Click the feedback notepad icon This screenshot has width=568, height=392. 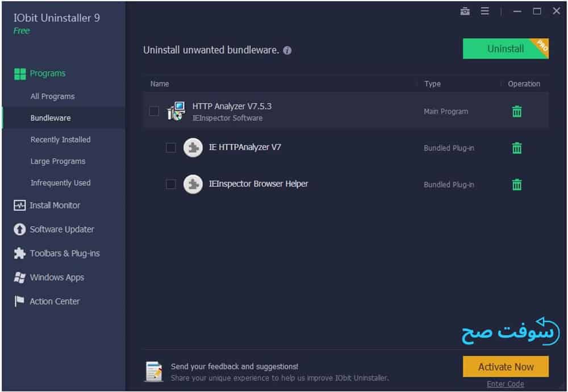pyautogui.click(x=154, y=372)
